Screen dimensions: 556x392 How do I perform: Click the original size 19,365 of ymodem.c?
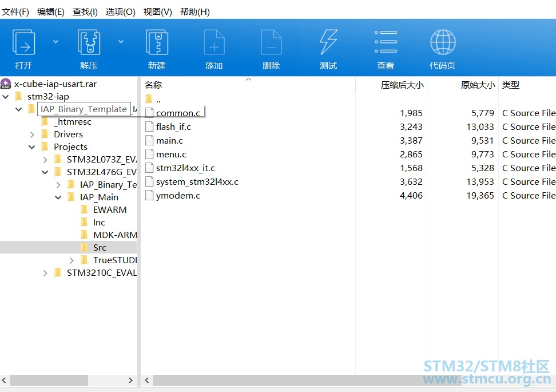pyautogui.click(x=480, y=196)
